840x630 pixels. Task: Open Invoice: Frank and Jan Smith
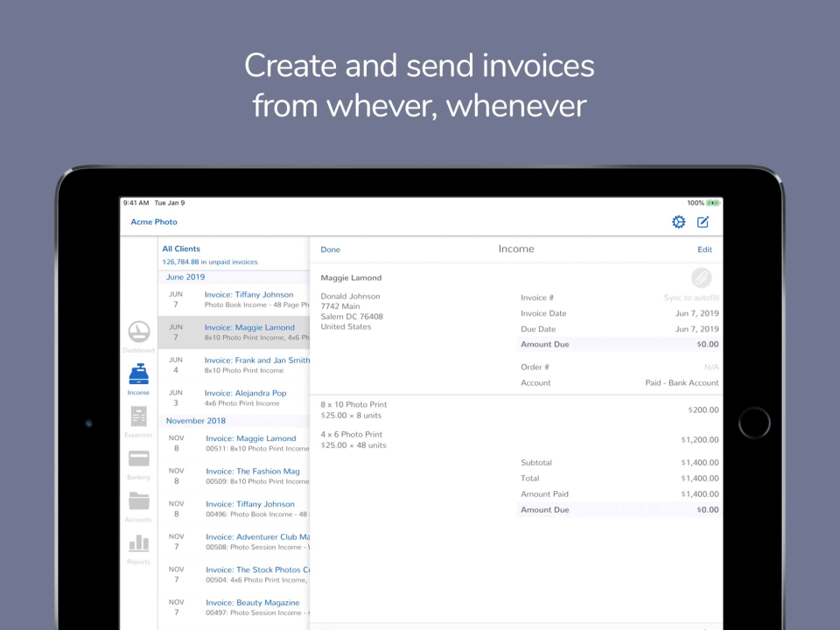tap(234, 365)
